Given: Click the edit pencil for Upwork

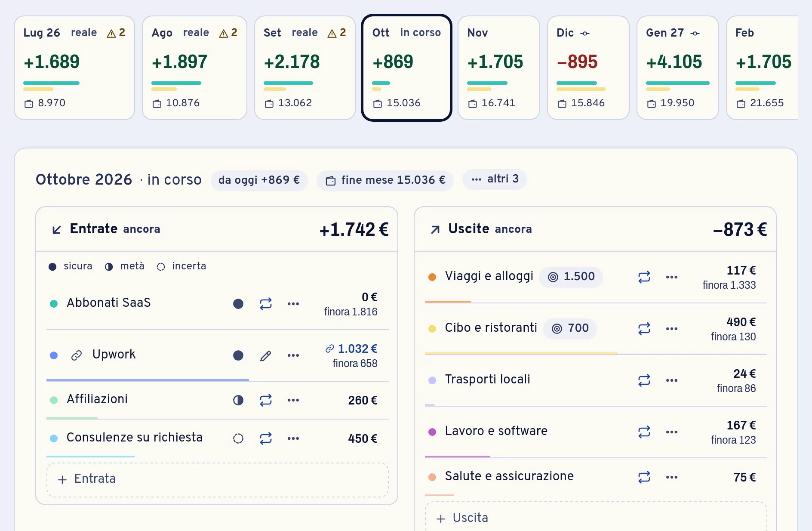Looking at the screenshot, I should click(x=266, y=355).
